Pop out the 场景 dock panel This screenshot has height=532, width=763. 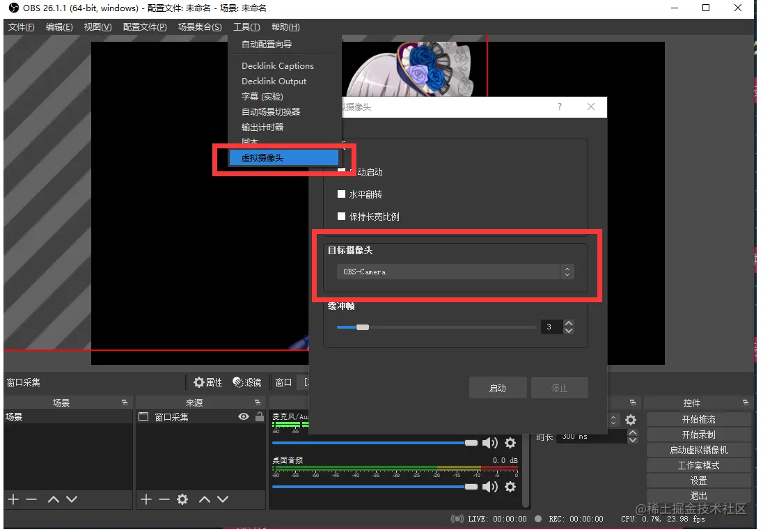[125, 402]
